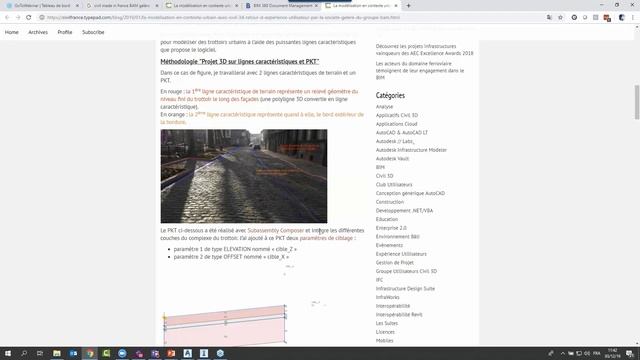
Task: Click the Catégories heading
Action: 390,96
